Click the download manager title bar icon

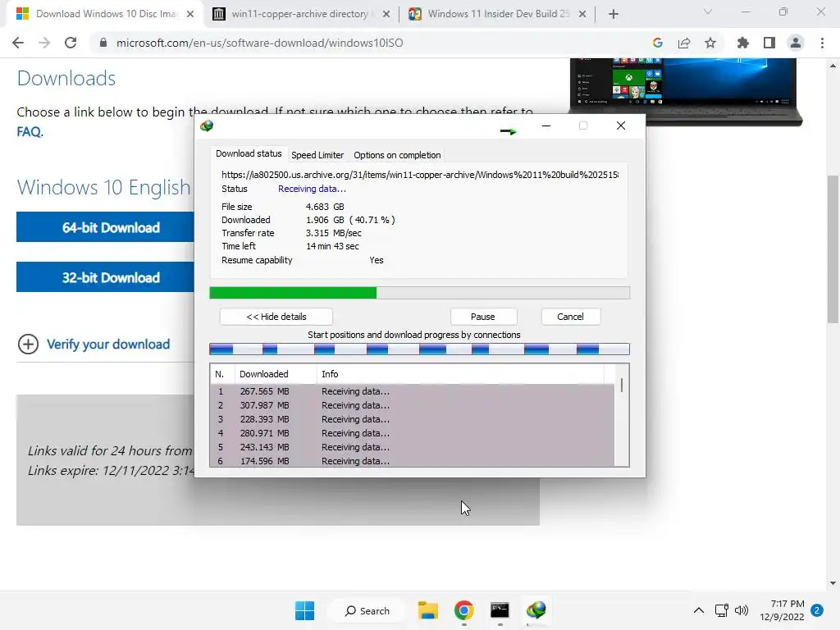[207, 126]
